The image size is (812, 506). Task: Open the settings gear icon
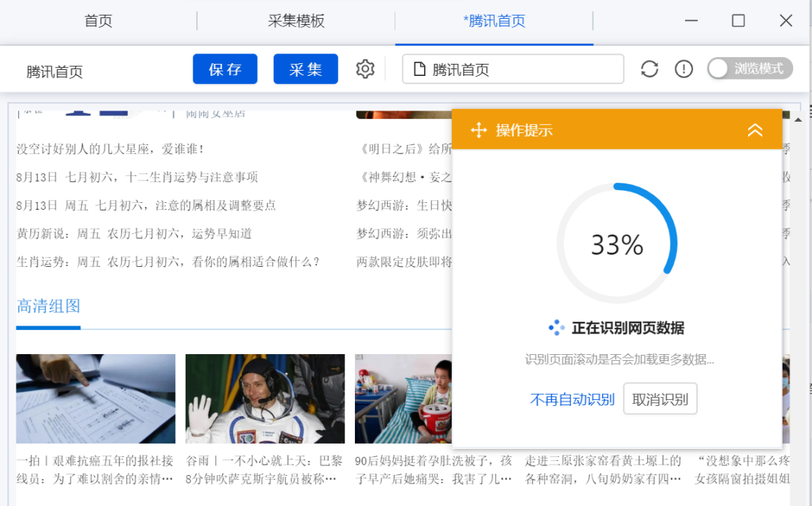click(365, 69)
